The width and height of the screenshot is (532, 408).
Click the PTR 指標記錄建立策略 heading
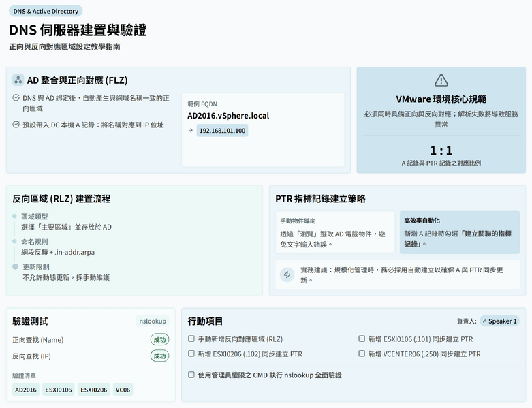pos(320,198)
